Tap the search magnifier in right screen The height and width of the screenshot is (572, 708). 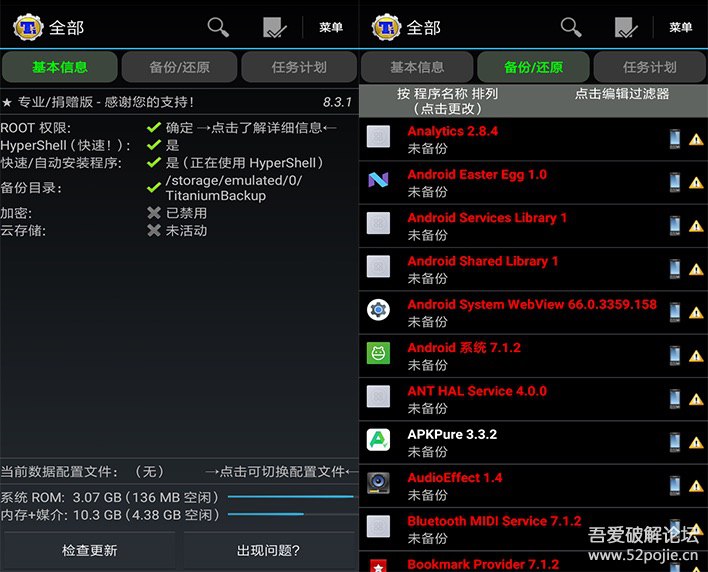(x=571, y=28)
